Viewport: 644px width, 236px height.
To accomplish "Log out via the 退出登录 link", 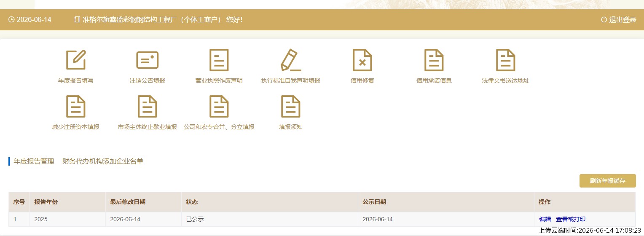I will coord(623,20).
